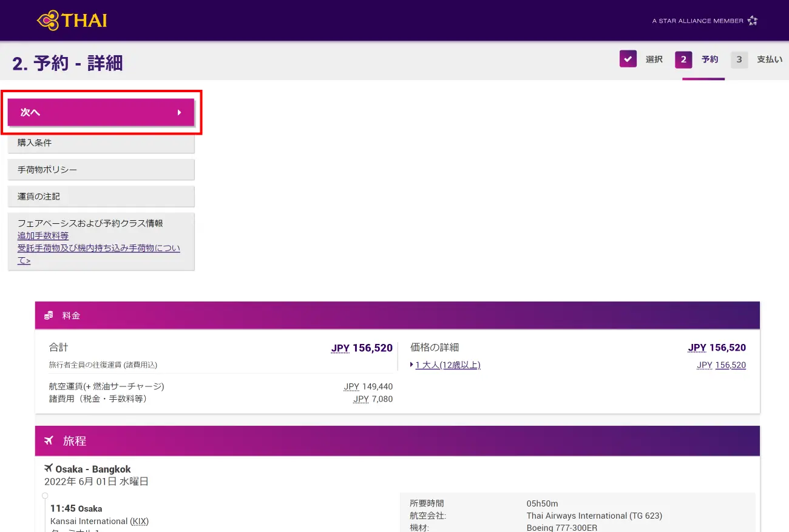The image size is (789, 532).
Task: Click the 11:45 Osaka departure time
Action: tap(76, 508)
